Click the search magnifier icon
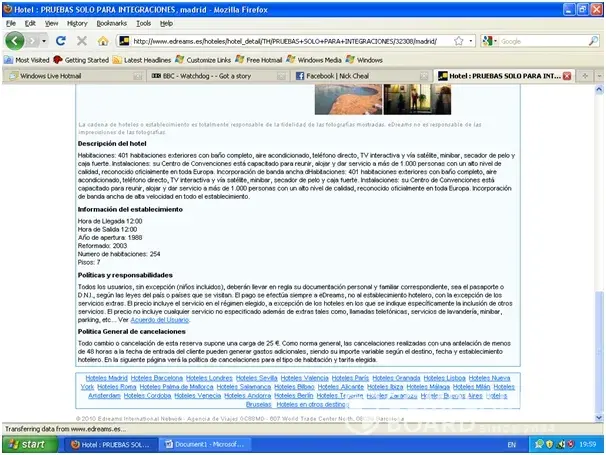 point(593,41)
